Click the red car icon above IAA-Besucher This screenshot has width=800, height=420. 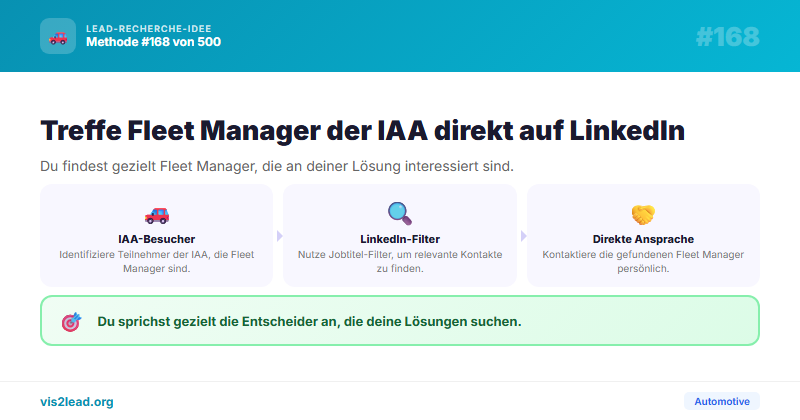click(x=157, y=215)
